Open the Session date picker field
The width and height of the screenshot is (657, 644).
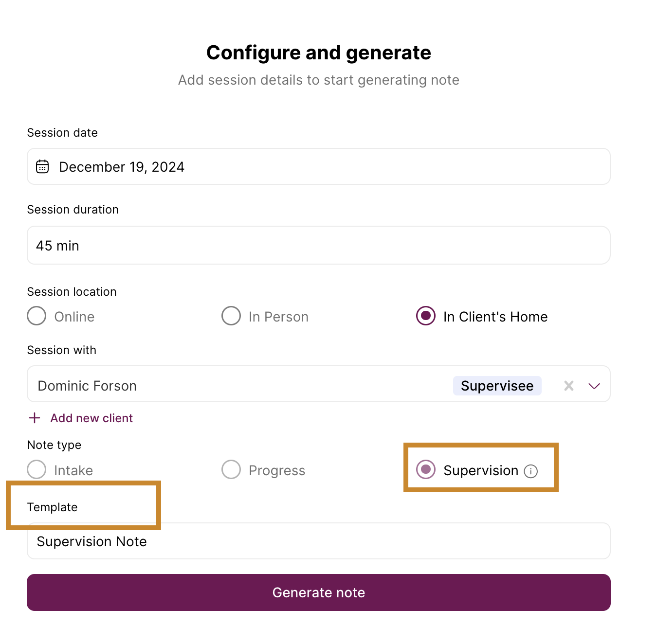click(x=319, y=166)
